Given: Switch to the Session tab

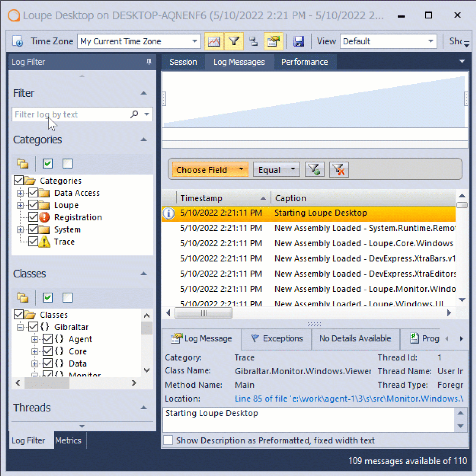Looking at the screenshot, I should [x=183, y=62].
